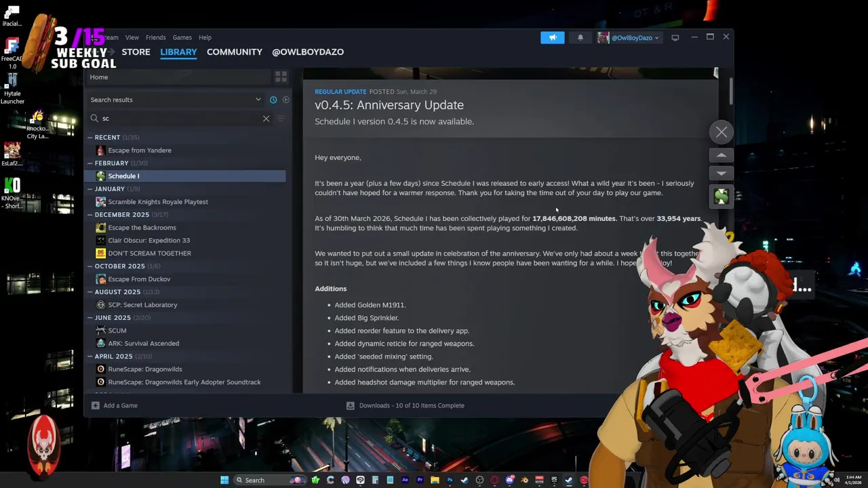Open Downloads 10 of 10 Items Complete
Screen dimensions: 868x488
point(406,406)
